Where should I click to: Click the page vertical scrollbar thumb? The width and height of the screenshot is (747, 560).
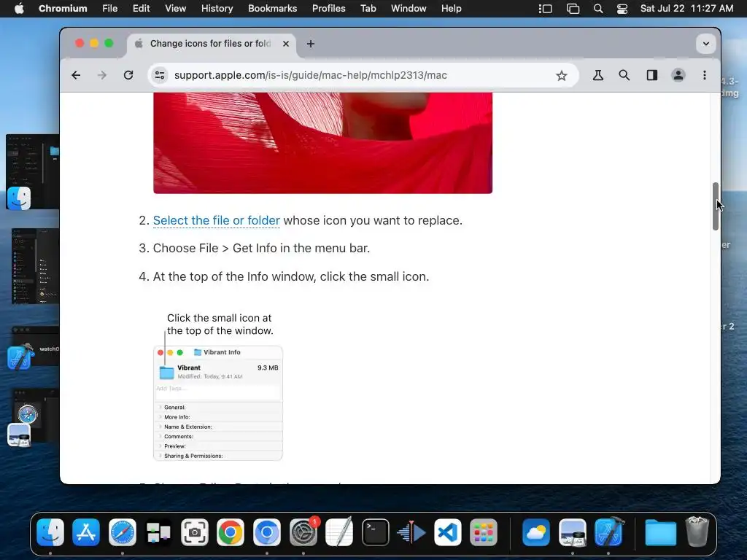[715, 206]
